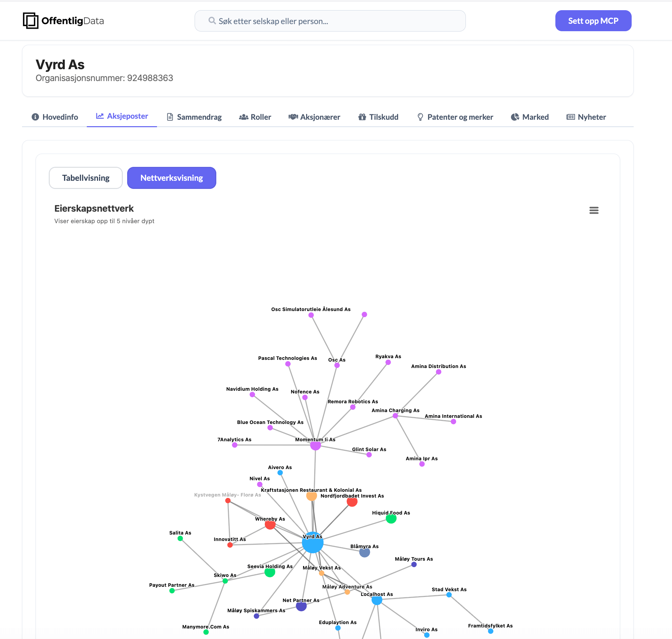672x639 pixels.
Task: Click the lightbulb icon beside Patenter og merker
Action: [x=420, y=117]
